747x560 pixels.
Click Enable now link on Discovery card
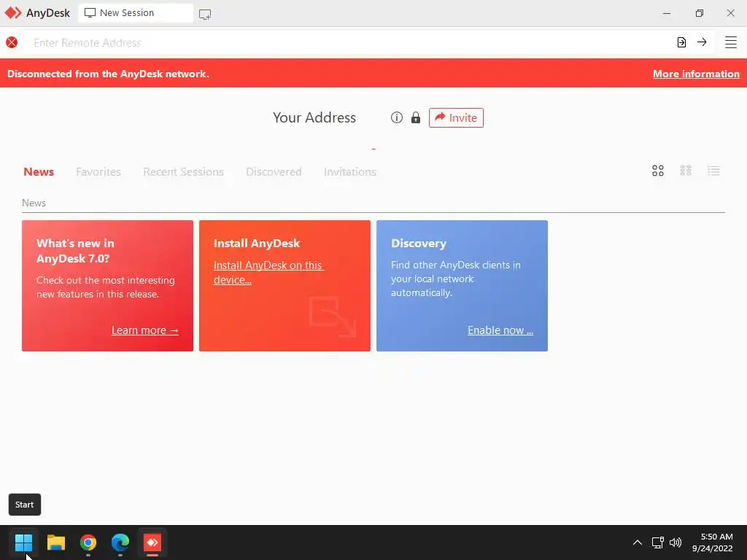coord(500,330)
